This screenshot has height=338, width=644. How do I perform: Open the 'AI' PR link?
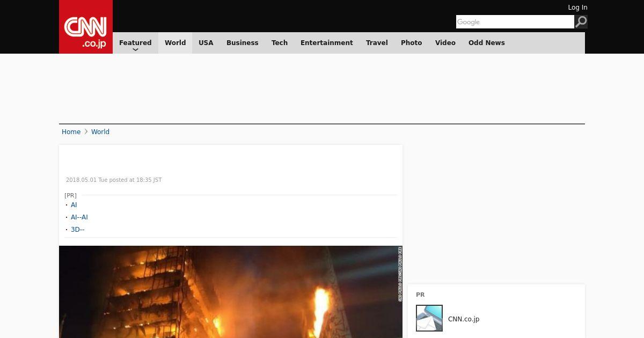pos(74,205)
